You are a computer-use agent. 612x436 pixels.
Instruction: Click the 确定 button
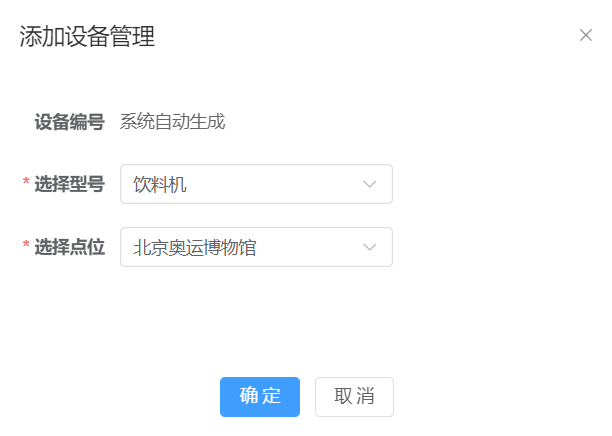click(x=260, y=396)
